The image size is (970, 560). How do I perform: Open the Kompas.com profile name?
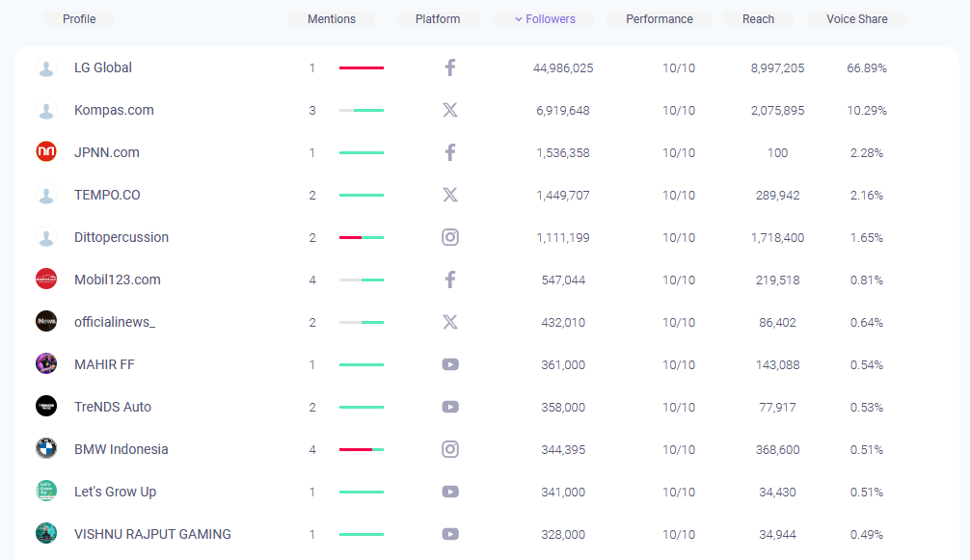114,110
